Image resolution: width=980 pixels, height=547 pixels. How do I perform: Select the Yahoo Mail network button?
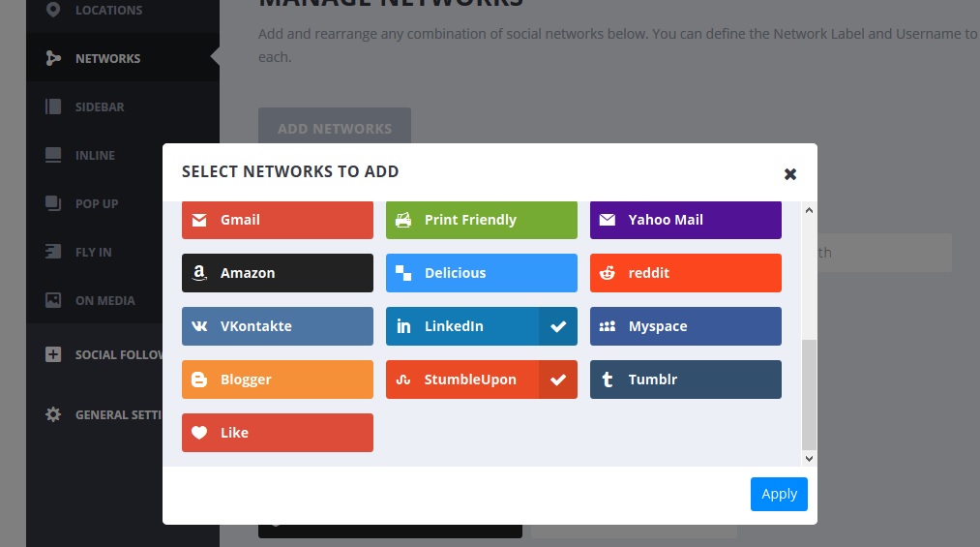point(685,220)
